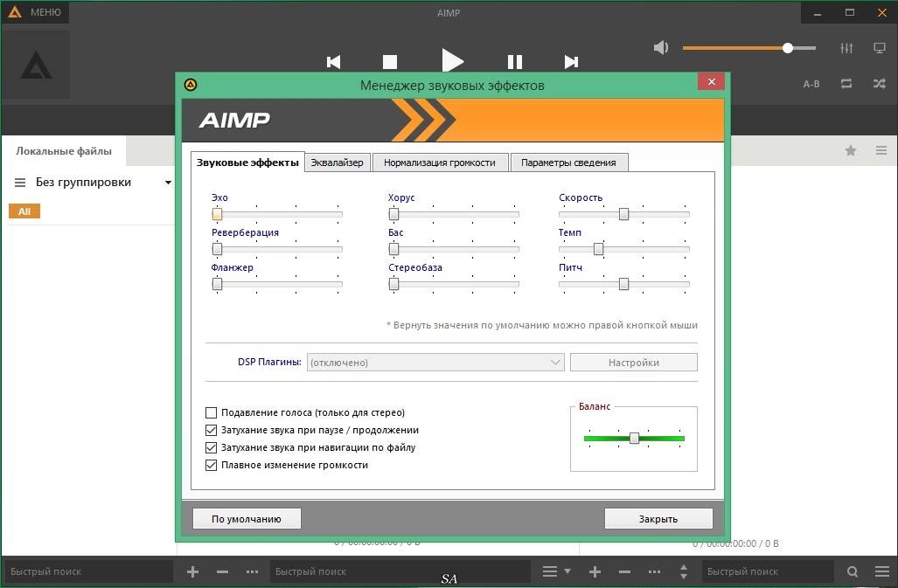898x588 pixels.
Task: Select the Локальные файлы tab
Action: click(x=64, y=151)
